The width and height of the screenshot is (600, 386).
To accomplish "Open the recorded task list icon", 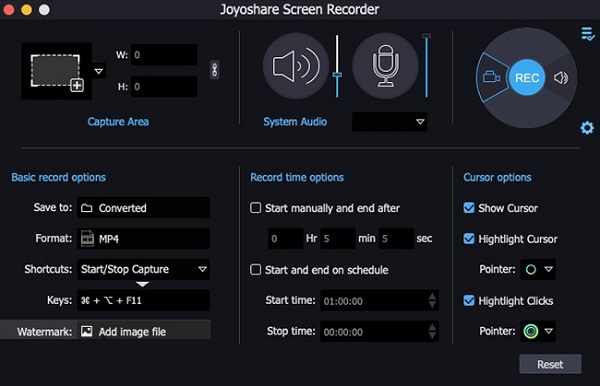I will coord(587,34).
